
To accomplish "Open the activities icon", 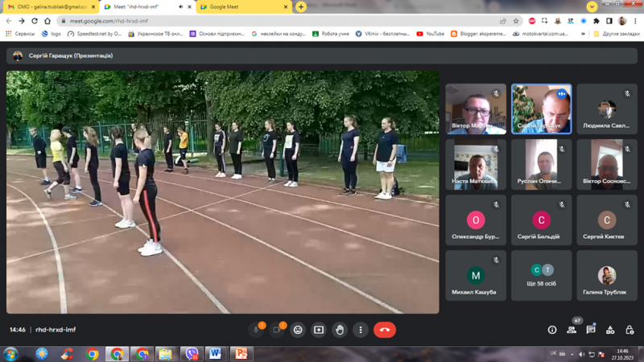I will pos(610,330).
